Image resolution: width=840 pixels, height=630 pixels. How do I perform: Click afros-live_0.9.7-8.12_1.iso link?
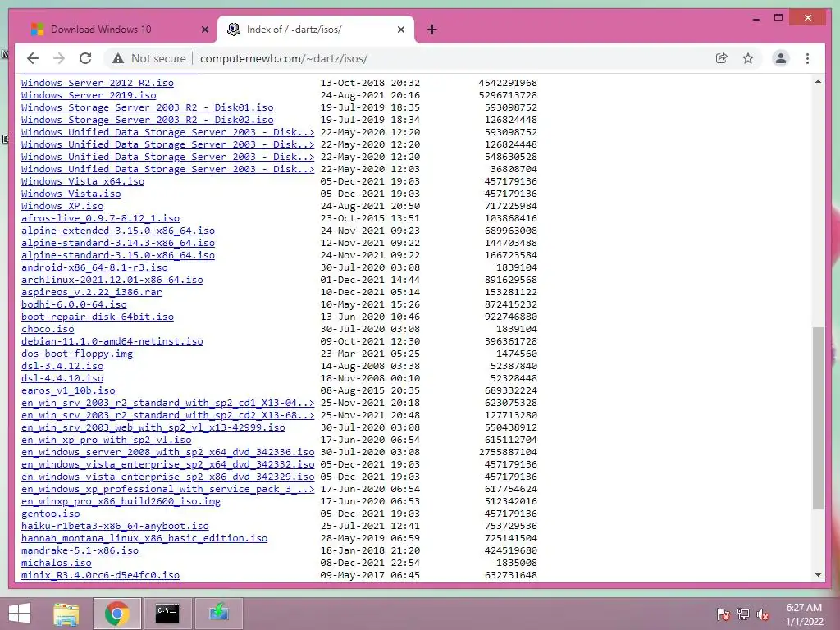coord(100,218)
